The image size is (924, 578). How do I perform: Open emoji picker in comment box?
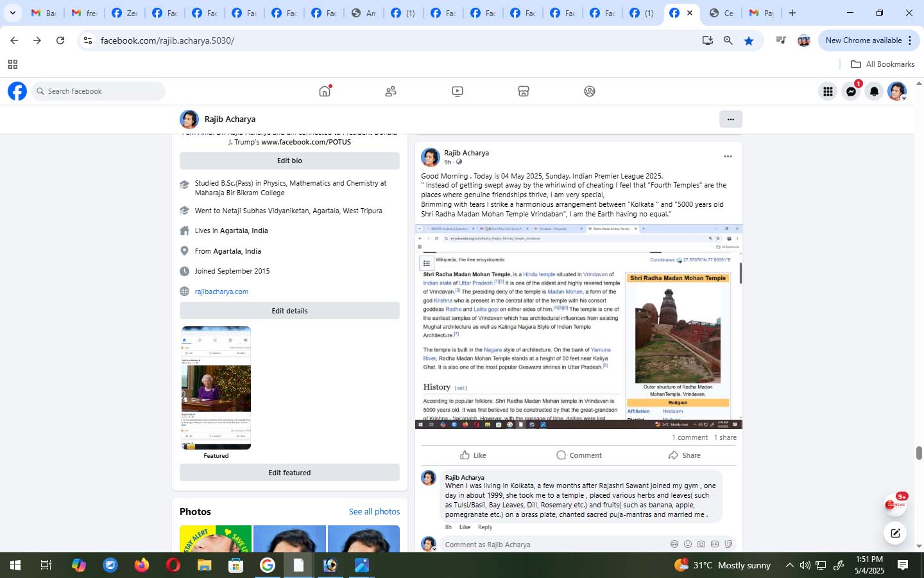(x=688, y=544)
